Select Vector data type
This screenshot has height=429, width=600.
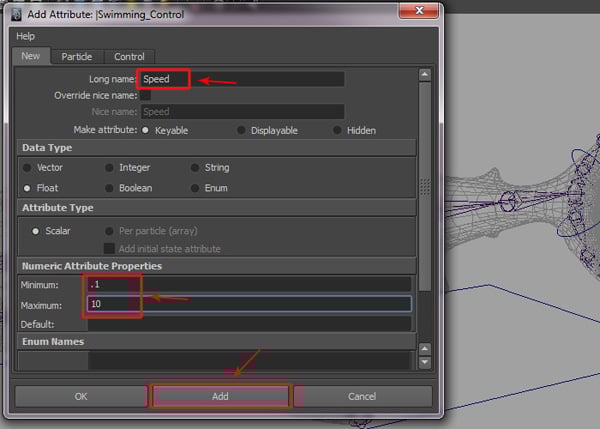(27, 168)
